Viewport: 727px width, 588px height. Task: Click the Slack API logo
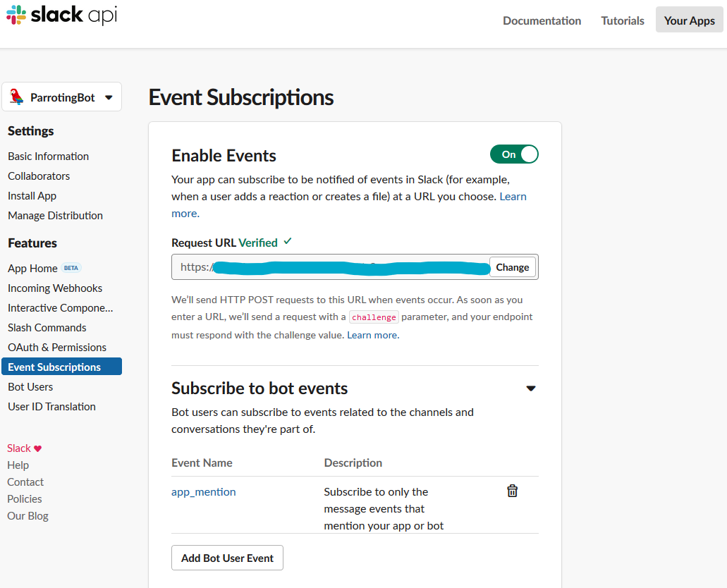61,15
